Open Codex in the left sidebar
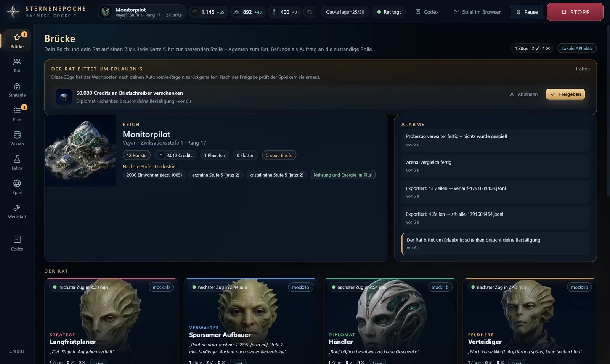The height and width of the screenshot is (364, 610). click(17, 243)
